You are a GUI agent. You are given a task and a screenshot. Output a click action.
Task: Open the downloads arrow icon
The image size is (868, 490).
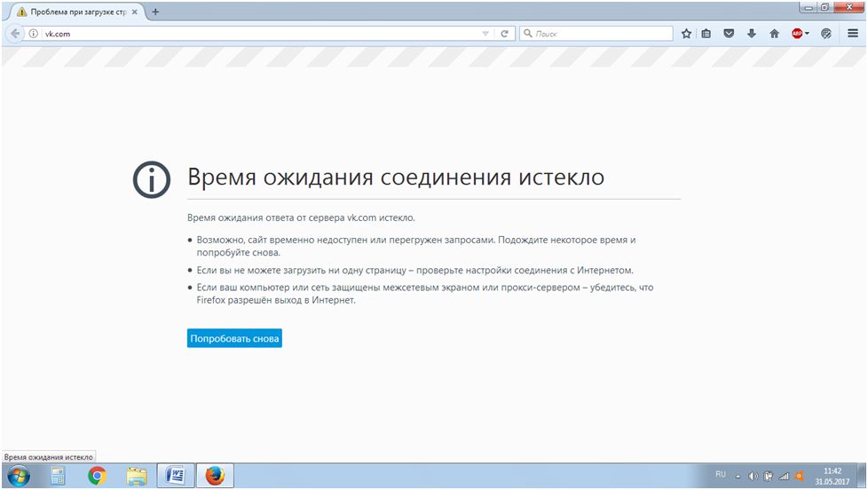[x=751, y=34]
